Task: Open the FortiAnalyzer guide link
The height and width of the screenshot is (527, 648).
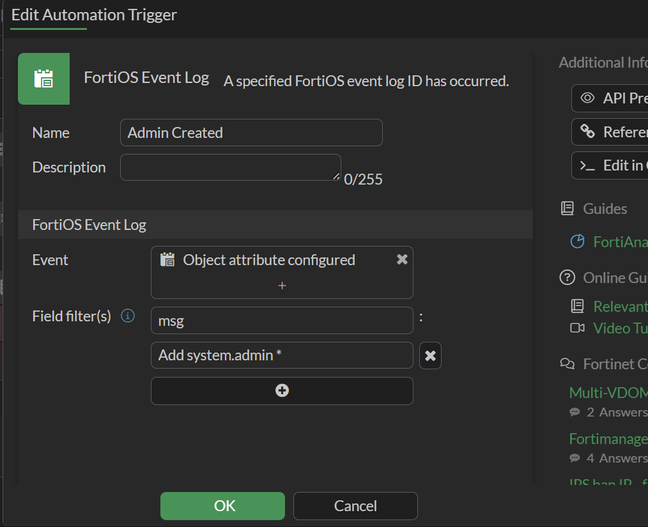Action: 620,242
